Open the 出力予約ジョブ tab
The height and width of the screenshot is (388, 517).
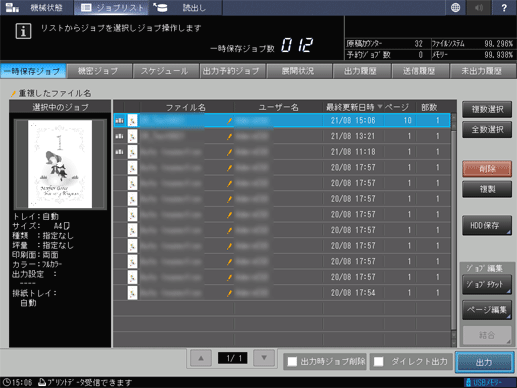coord(232,71)
